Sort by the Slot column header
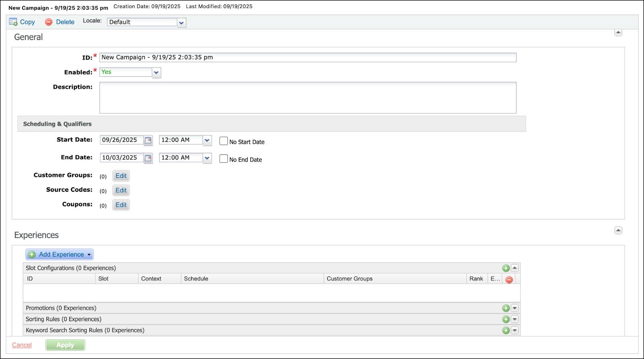This screenshot has width=644, height=359. point(117,279)
